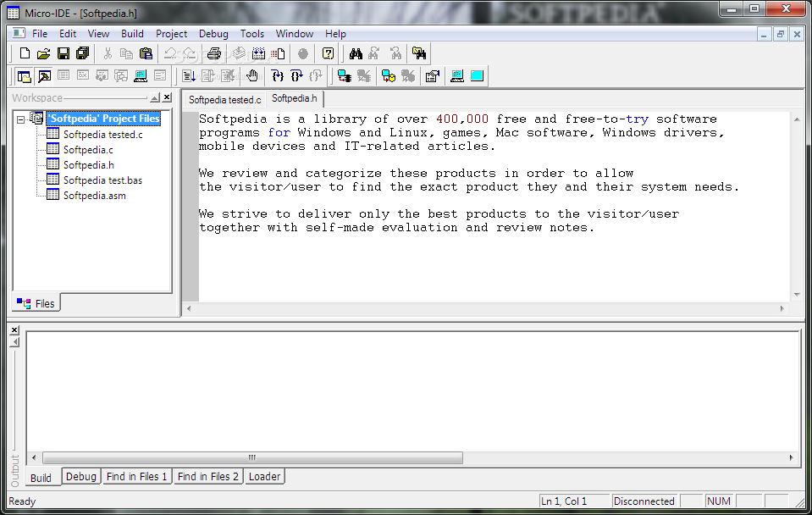
Task: Click the Output panel dock arrow button
Action: coord(14,342)
